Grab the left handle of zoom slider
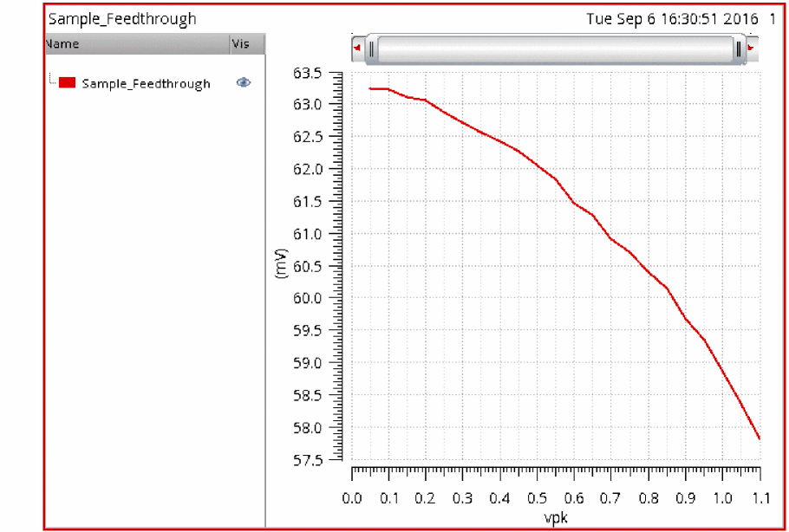Viewport: 789px width, 532px height. point(372,49)
